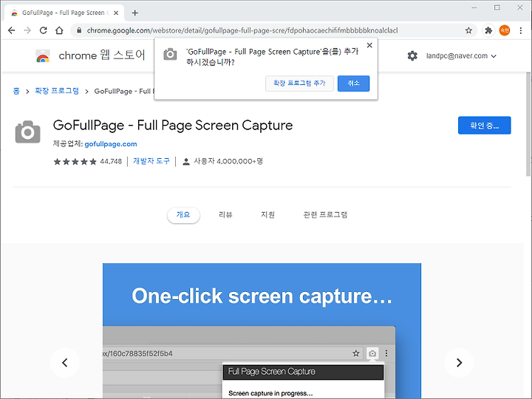Bookmark this page with the star icon
Image resolution: width=532 pixels, height=399 pixels.
[x=468, y=30]
